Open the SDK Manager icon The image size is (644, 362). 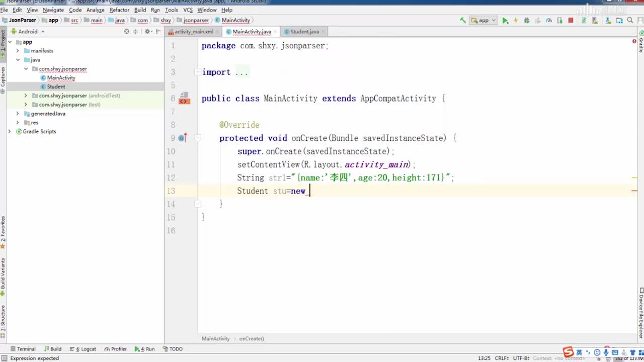point(608,21)
